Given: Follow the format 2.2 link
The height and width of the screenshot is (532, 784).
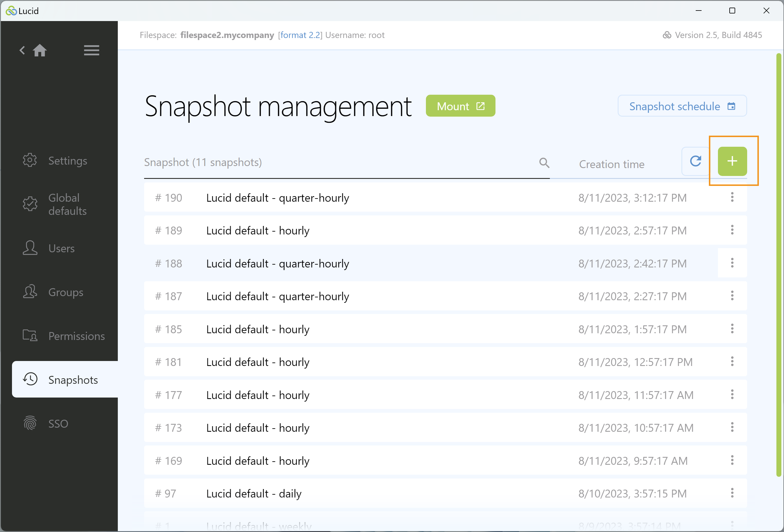Looking at the screenshot, I should pos(300,35).
